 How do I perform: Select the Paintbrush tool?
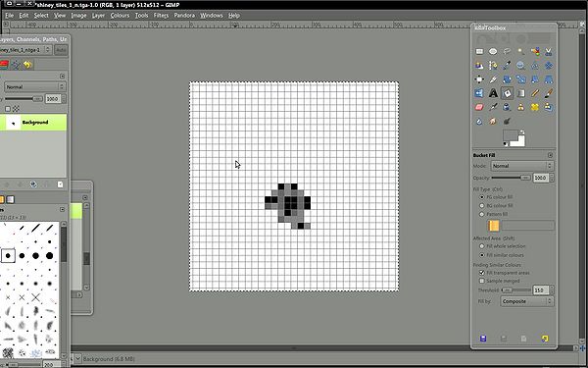(x=549, y=93)
